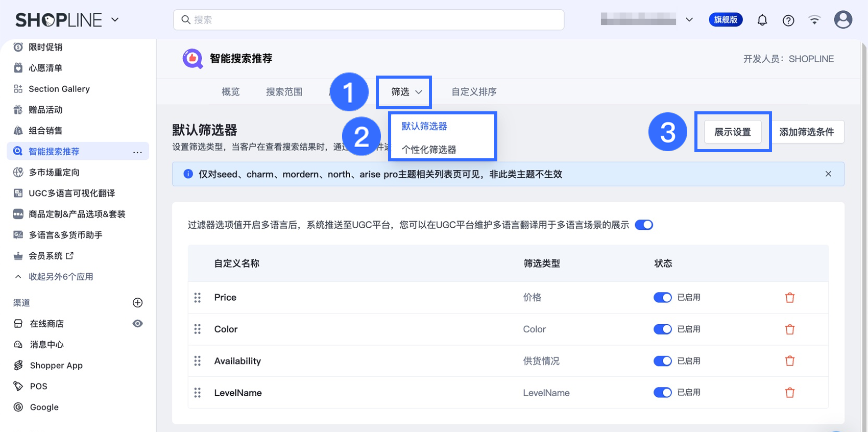Click the notification bell icon
This screenshot has height=432, width=868.
(x=762, y=20)
